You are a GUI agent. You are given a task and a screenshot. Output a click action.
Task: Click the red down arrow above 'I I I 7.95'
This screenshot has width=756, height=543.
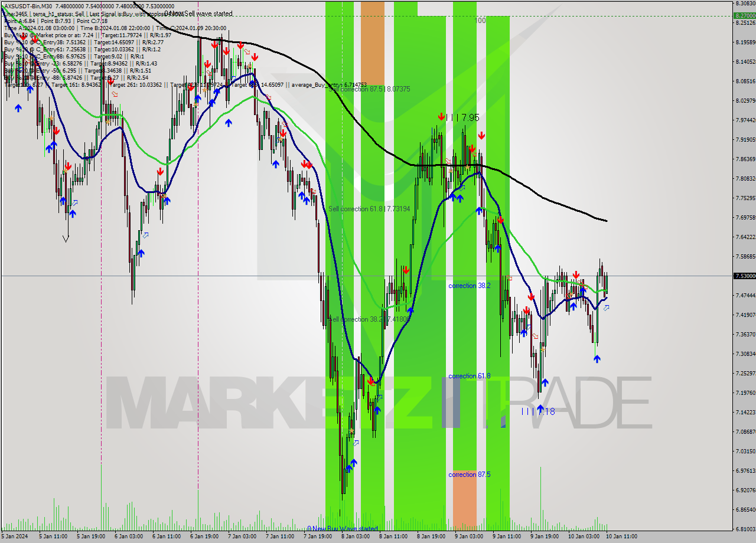[441, 117]
